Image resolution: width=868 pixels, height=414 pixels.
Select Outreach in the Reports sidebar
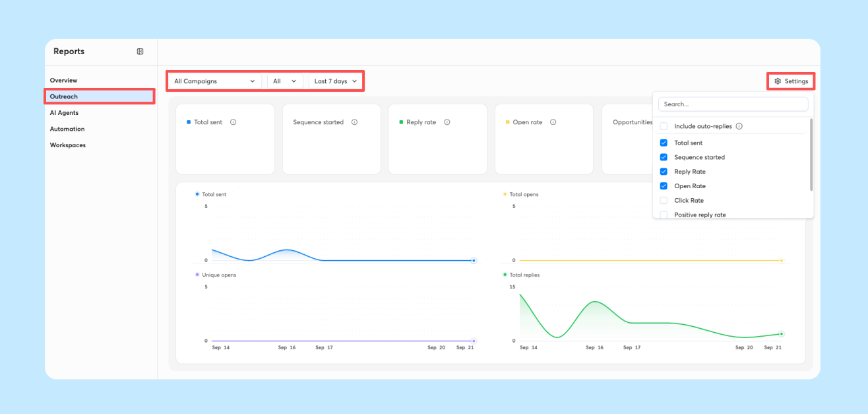pyautogui.click(x=100, y=96)
